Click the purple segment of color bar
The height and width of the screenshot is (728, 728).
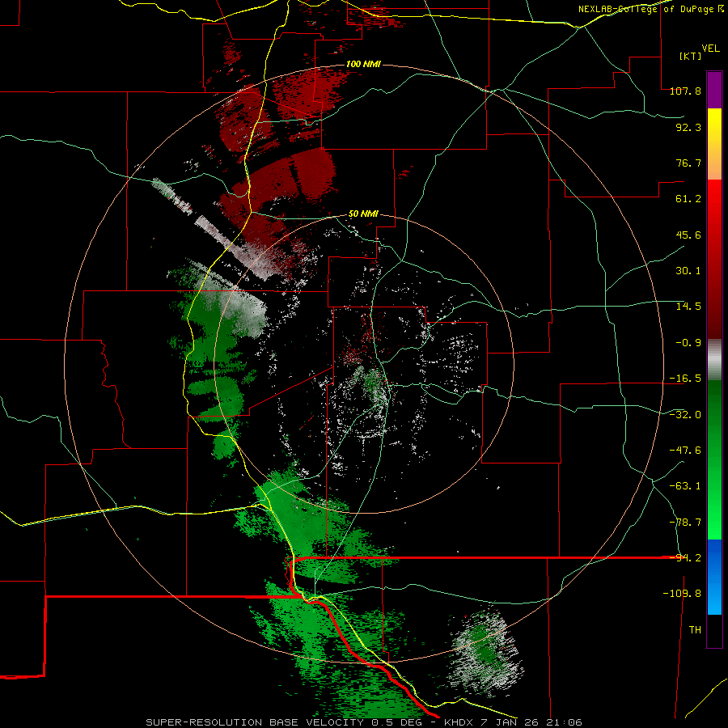point(714,90)
